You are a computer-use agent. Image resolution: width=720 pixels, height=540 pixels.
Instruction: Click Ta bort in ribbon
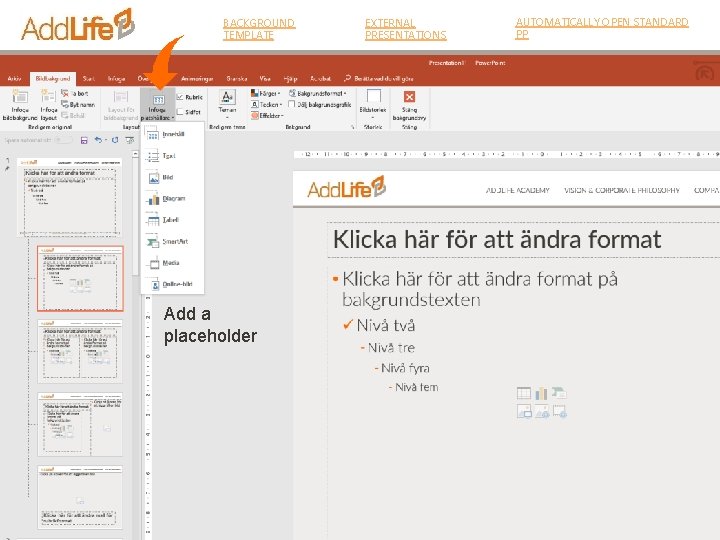[x=75, y=93]
